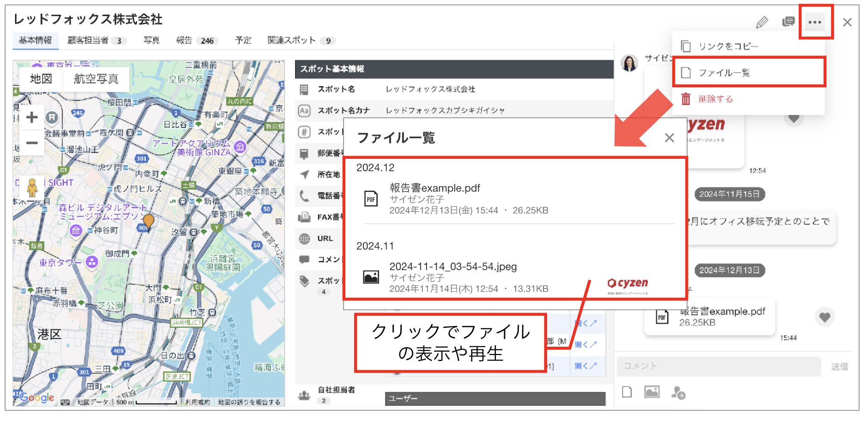Click the hash icon in spot info
868x422 pixels.
pos(304,132)
